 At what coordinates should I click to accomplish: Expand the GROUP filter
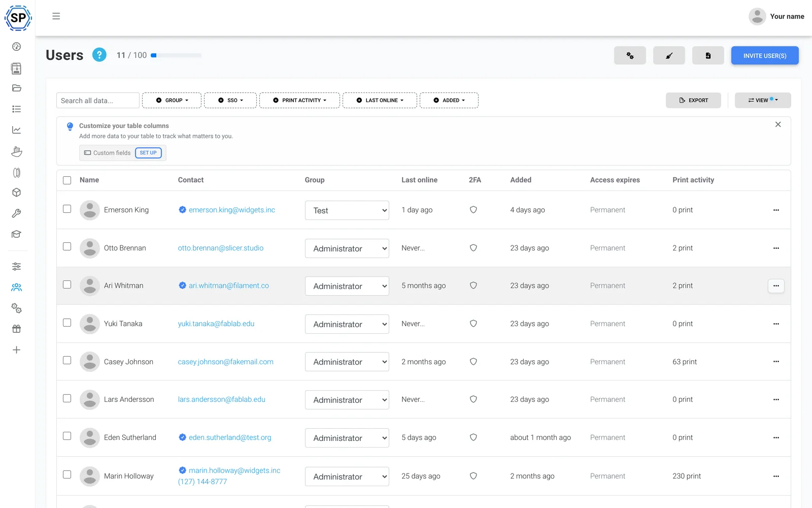(x=172, y=101)
